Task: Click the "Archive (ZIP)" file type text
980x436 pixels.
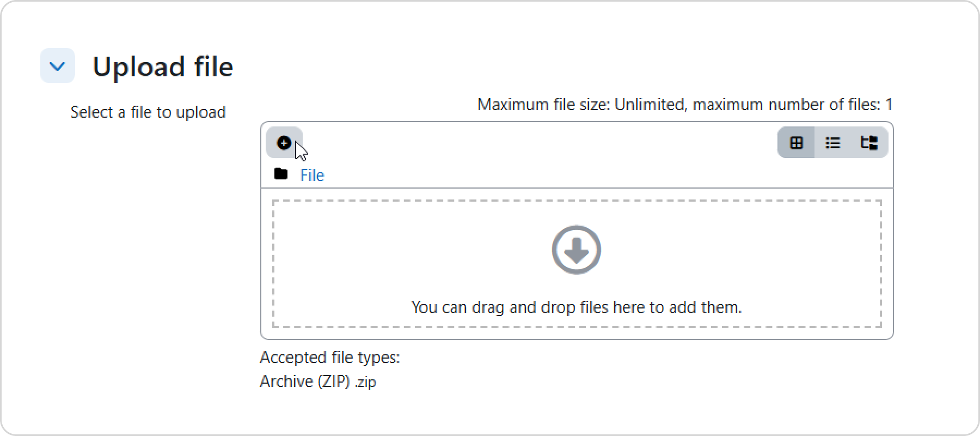Action: point(305,381)
